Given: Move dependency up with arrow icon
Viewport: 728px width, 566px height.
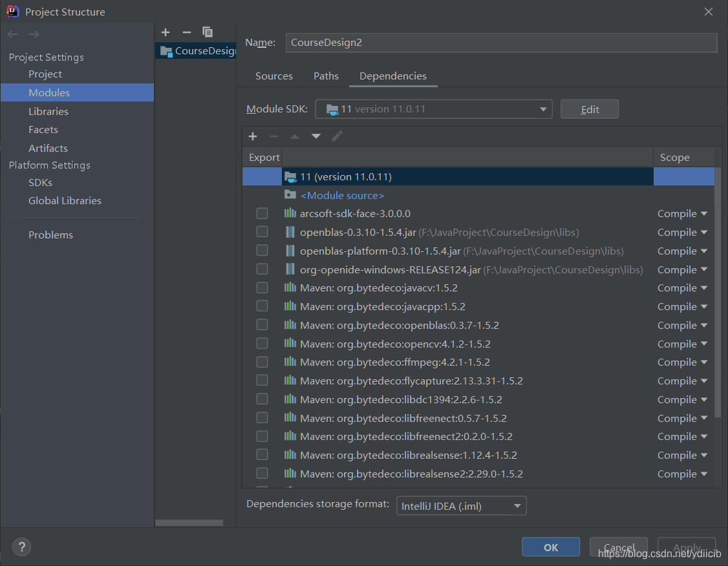Looking at the screenshot, I should click(295, 136).
